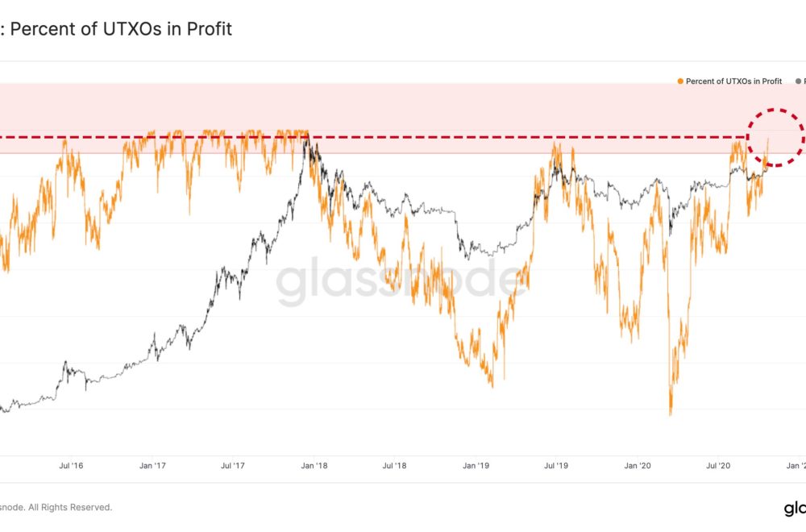Select the Jul '16 axis label

click(x=71, y=466)
